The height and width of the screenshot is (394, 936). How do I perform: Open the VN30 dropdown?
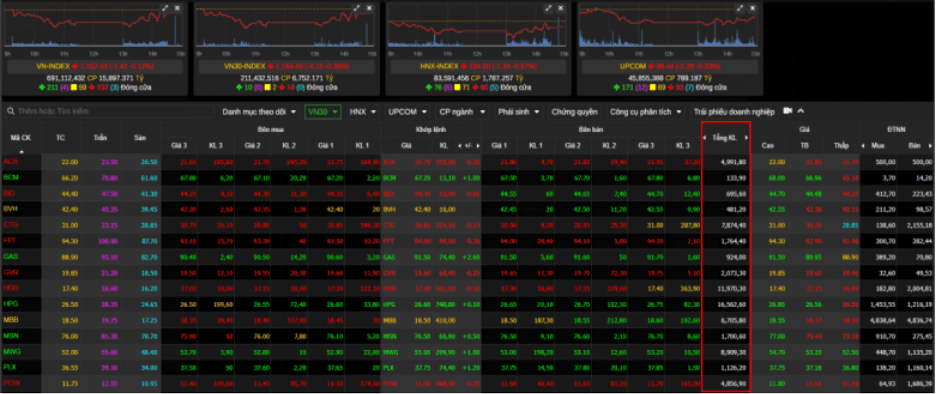[x=323, y=112]
